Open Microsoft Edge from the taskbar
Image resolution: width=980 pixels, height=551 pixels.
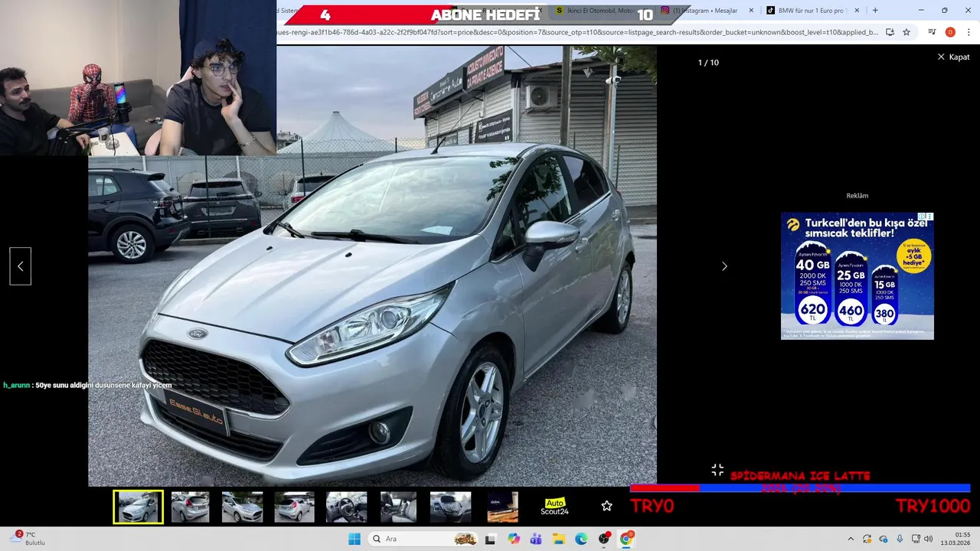point(581,539)
